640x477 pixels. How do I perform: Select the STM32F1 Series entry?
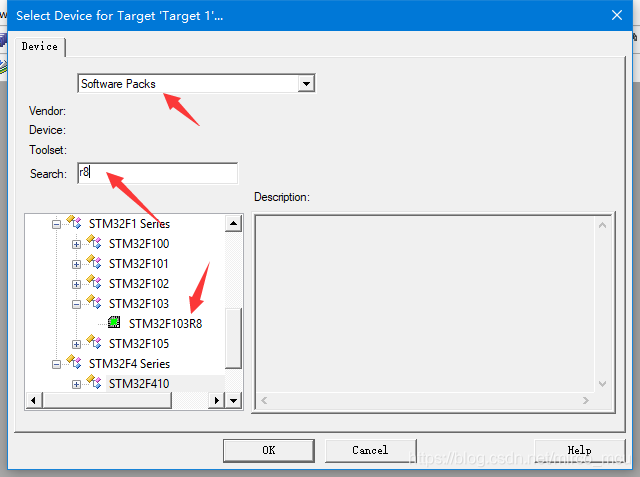[129, 224]
